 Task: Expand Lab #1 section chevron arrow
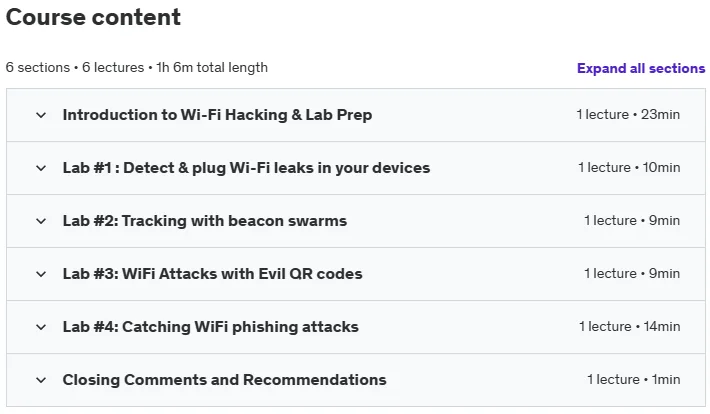click(x=41, y=168)
